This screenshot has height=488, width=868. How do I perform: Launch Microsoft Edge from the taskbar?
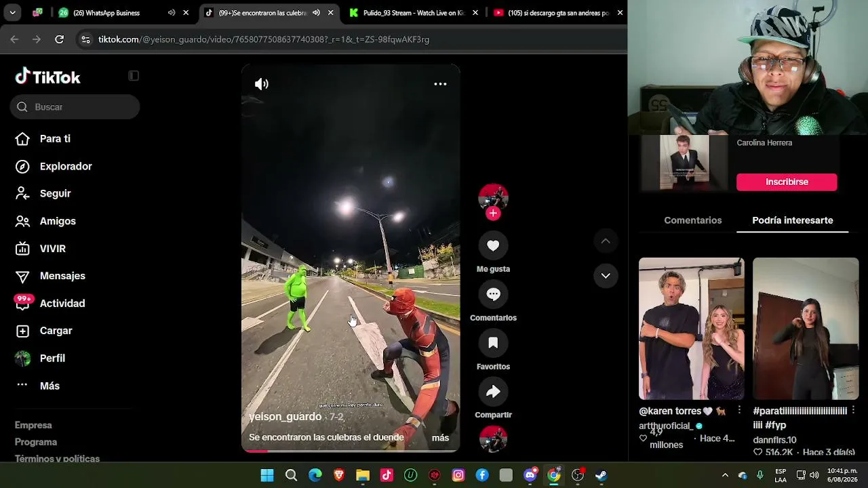(315, 475)
